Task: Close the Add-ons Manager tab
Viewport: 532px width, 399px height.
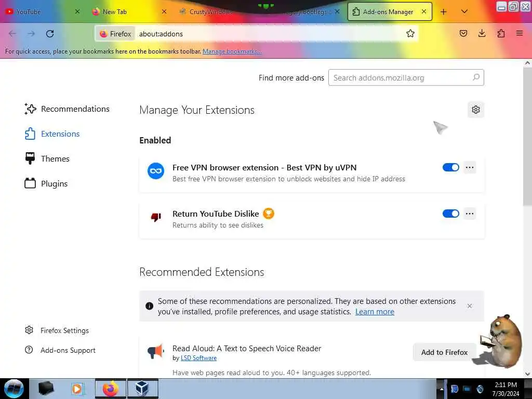Action: click(x=424, y=11)
